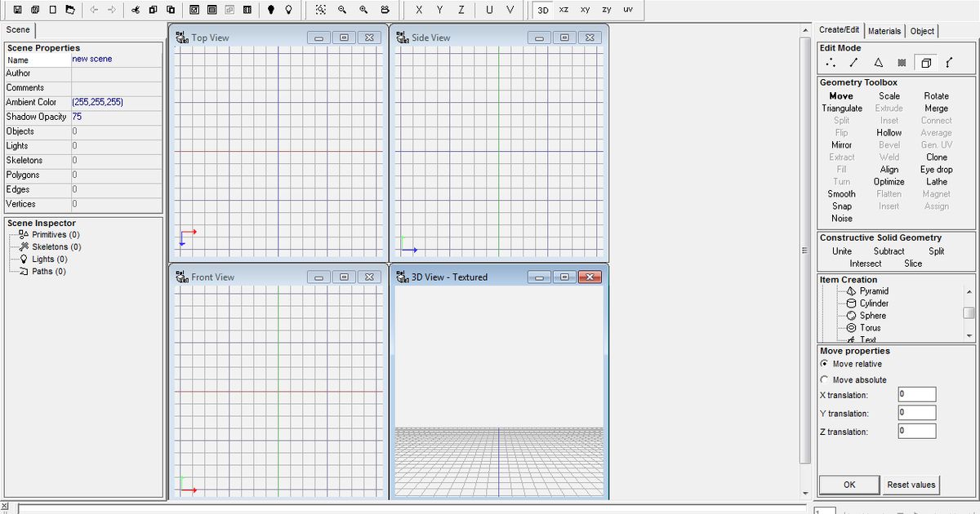Screen dimensions: 980x514
Task: Click the solid black light bulb icon
Action: tap(270, 10)
